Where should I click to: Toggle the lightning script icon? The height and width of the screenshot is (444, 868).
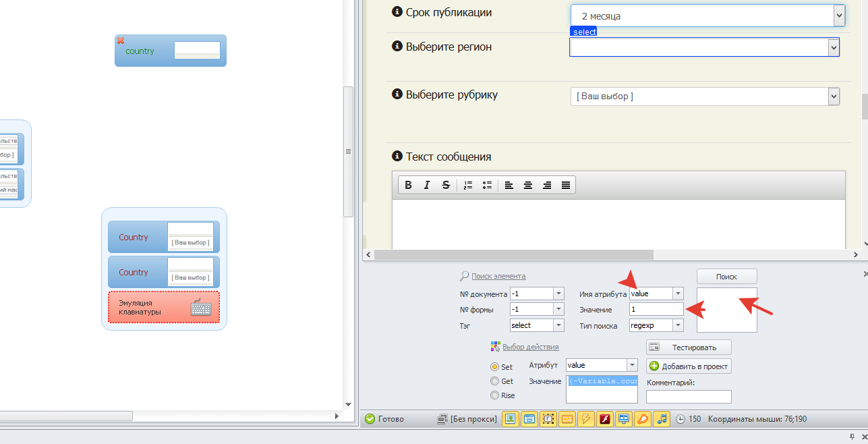(x=586, y=419)
